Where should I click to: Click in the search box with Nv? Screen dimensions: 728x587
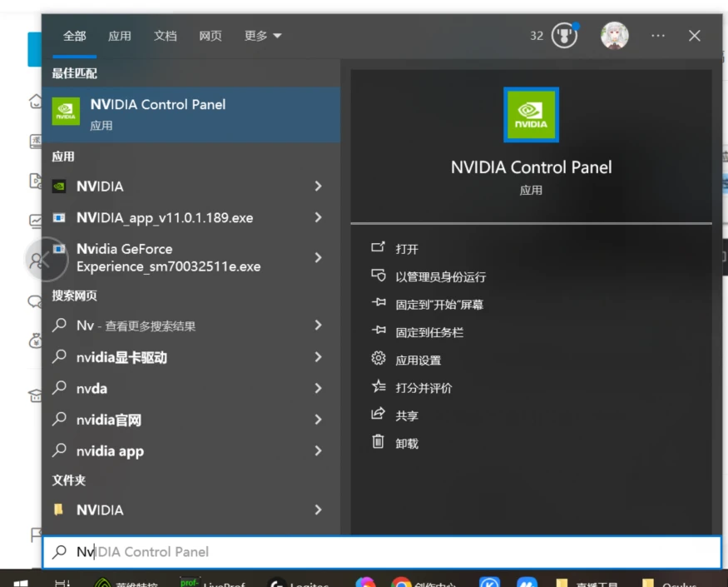(382, 552)
